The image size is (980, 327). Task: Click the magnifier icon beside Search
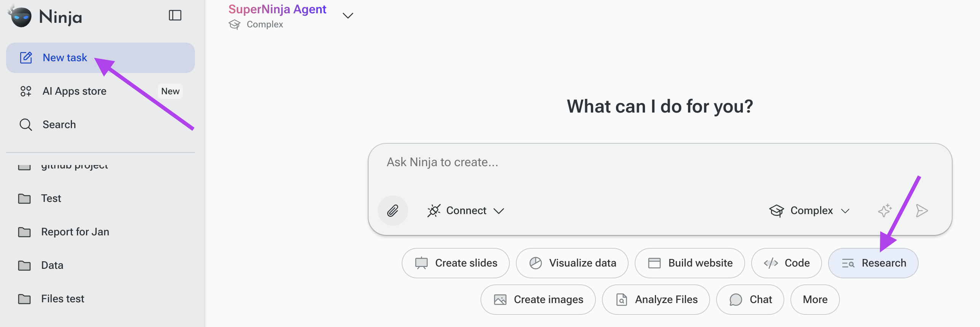click(26, 125)
